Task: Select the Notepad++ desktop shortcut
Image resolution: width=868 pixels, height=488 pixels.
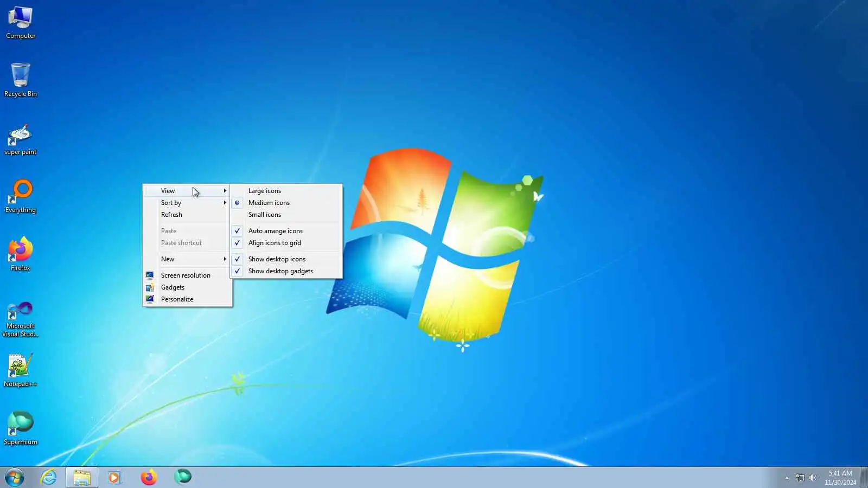Action: (21, 371)
